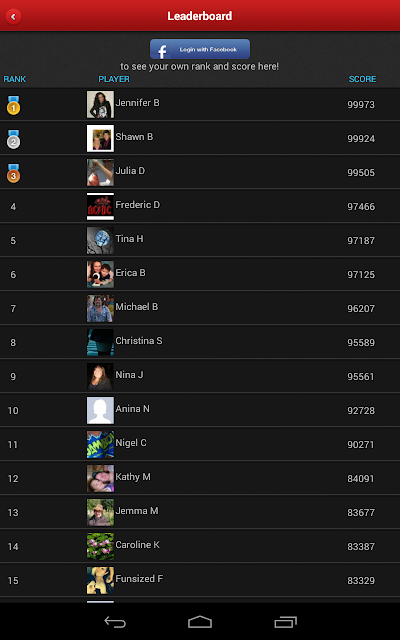Click the Login with Facebook button
The height and width of the screenshot is (640, 400).
(x=200, y=49)
